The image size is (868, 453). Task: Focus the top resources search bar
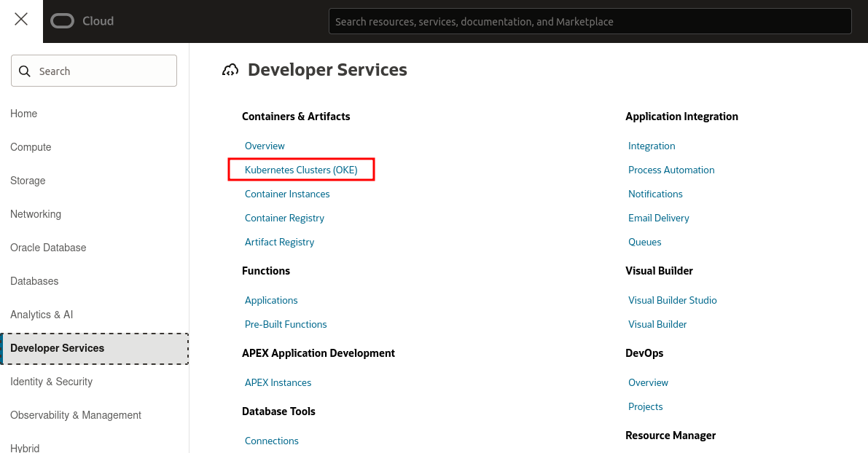(x=590, y=22)
